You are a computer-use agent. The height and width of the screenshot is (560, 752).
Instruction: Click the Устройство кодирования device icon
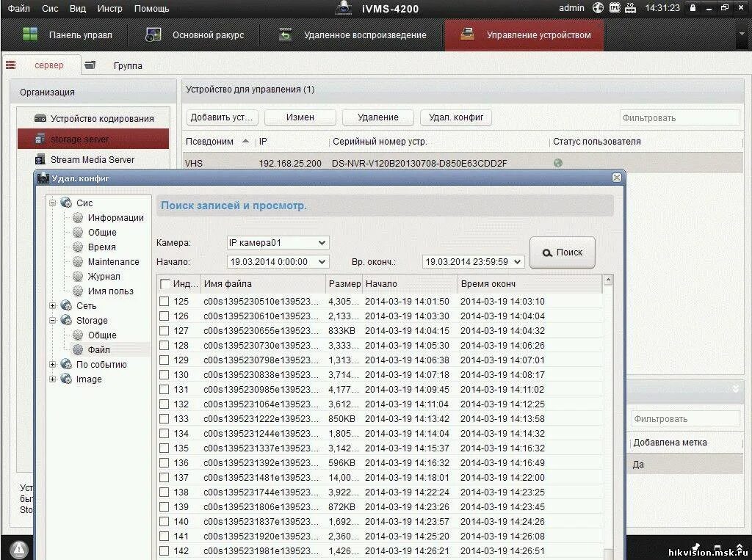(40, 118)
